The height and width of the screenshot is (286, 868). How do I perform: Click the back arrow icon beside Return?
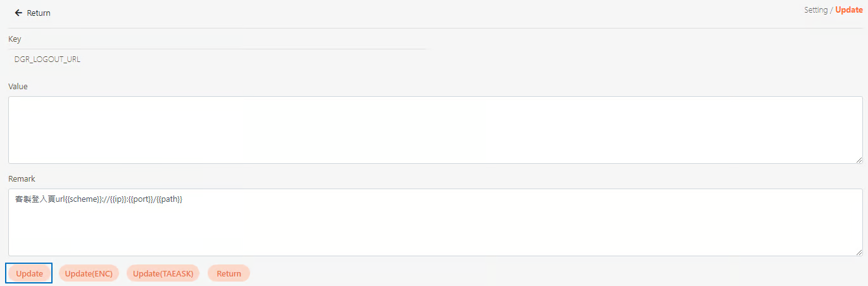tap(18, 13)
